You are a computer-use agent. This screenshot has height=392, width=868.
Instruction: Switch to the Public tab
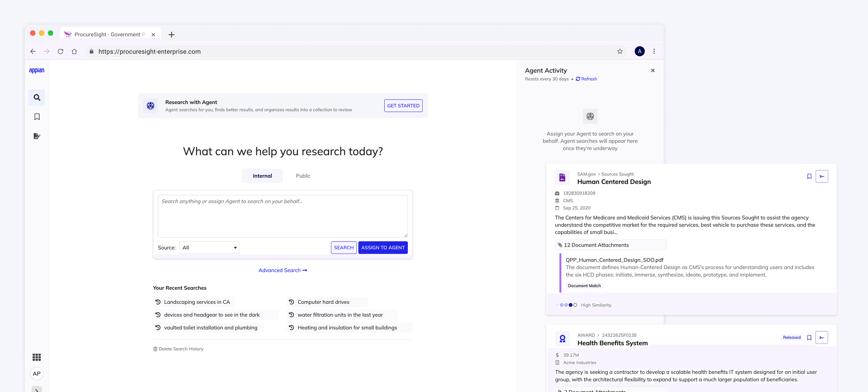(303, 176)
